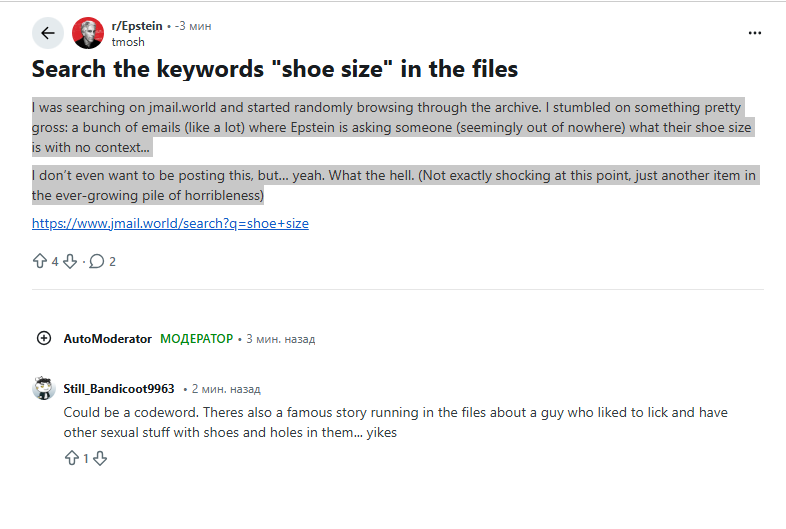The height and width of the screenshot is (529, 786).
Task: Click Still_Bandicoot9963's avatar image
Action: point(43,388)
